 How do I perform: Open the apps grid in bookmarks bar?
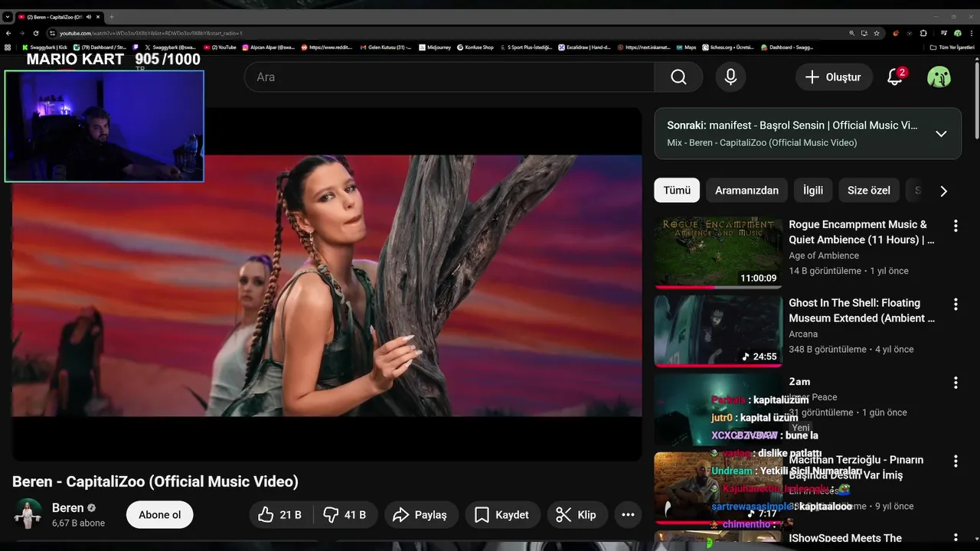pos(8,47)
